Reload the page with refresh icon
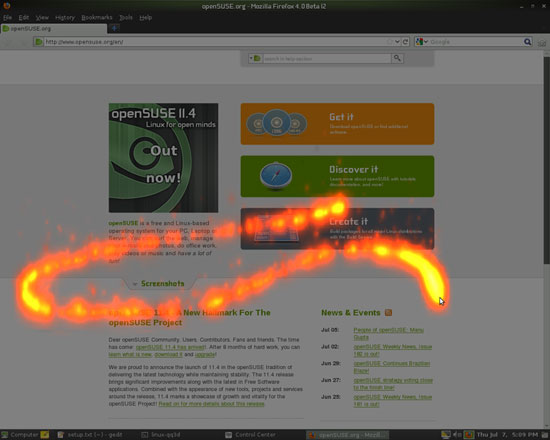 tap(405, 42)
